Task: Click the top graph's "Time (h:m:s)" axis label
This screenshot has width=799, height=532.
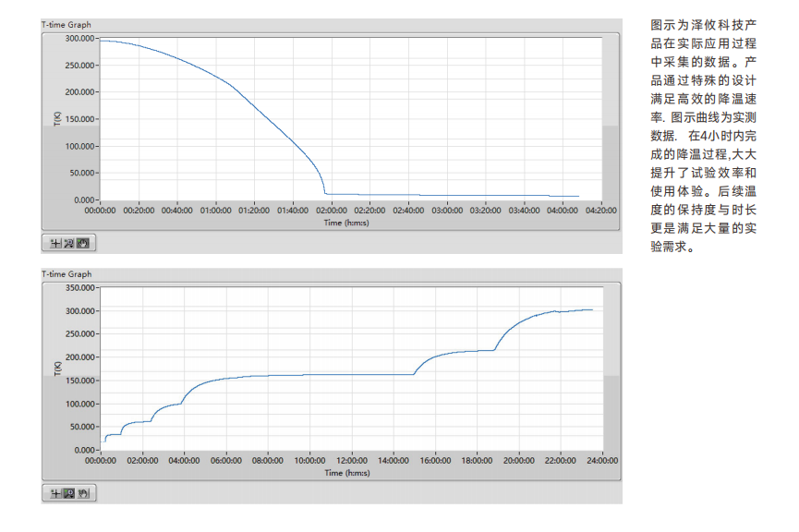Action: 347,222
